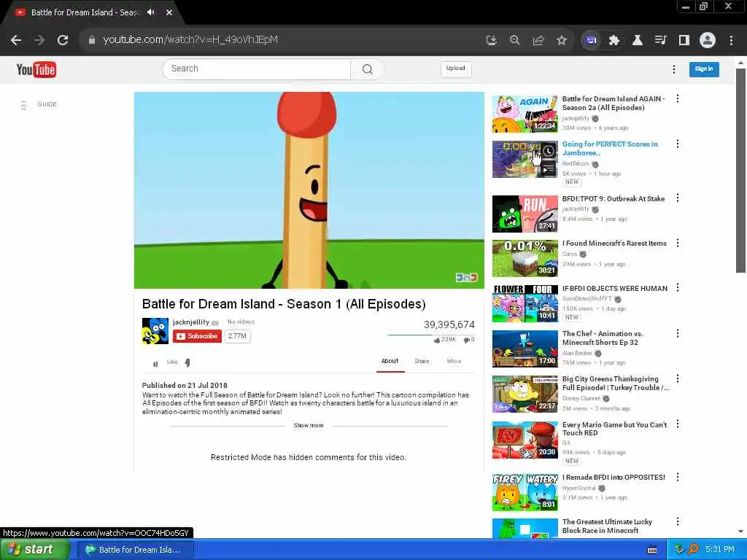The width and height of the screenshot is (747, 560).
Task: Mute the tab via speaker icon
Action: coord(151,12)
